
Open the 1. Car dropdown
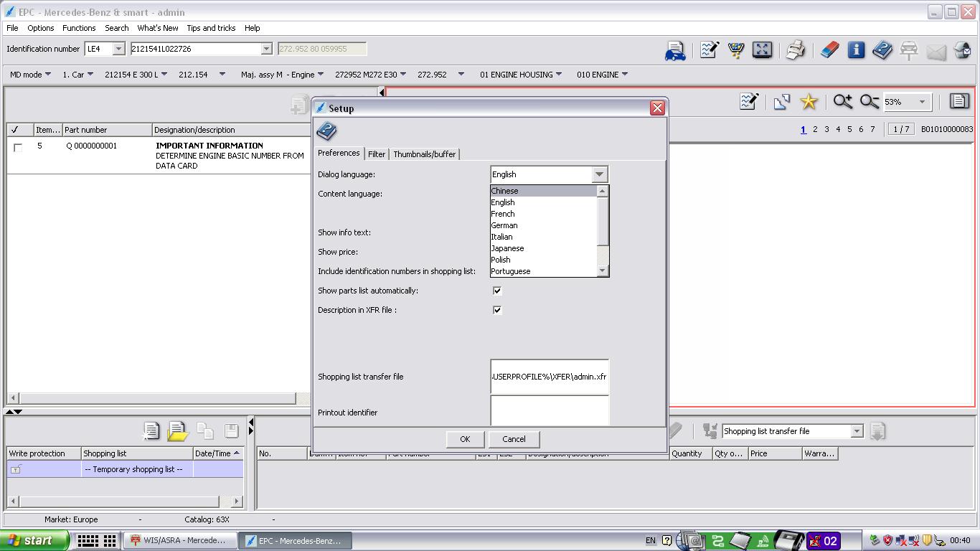tap(77, 75)
